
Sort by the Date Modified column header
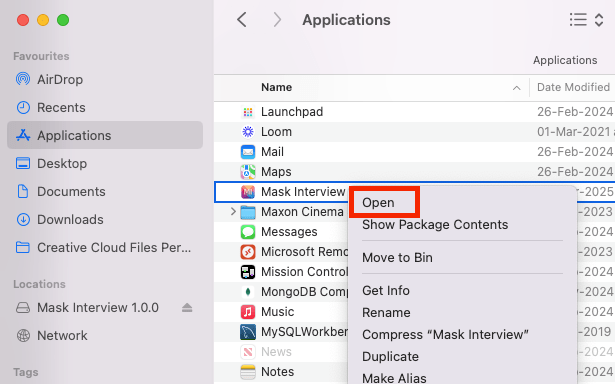[573, 87]
